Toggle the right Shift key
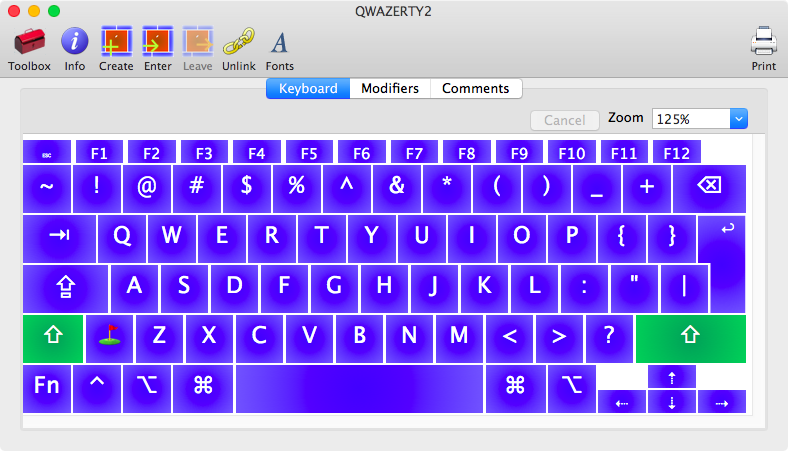The height and width of the screenshot is (451, 788). (690, 338)
